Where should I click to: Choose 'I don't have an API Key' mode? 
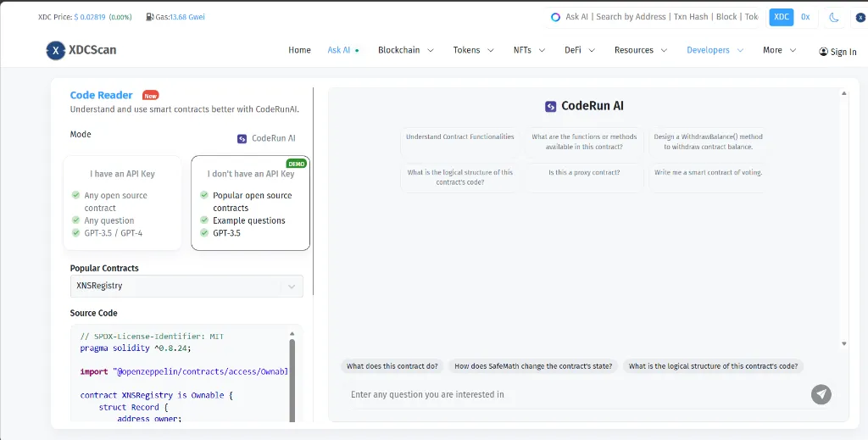point(250,203)
